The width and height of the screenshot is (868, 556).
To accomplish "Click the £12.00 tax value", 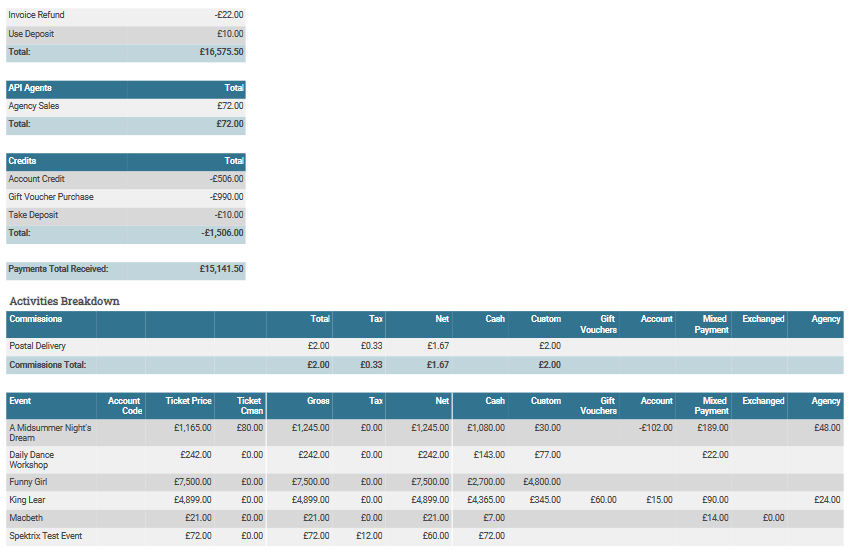I will pyautogui.click(x=369, y=536).
